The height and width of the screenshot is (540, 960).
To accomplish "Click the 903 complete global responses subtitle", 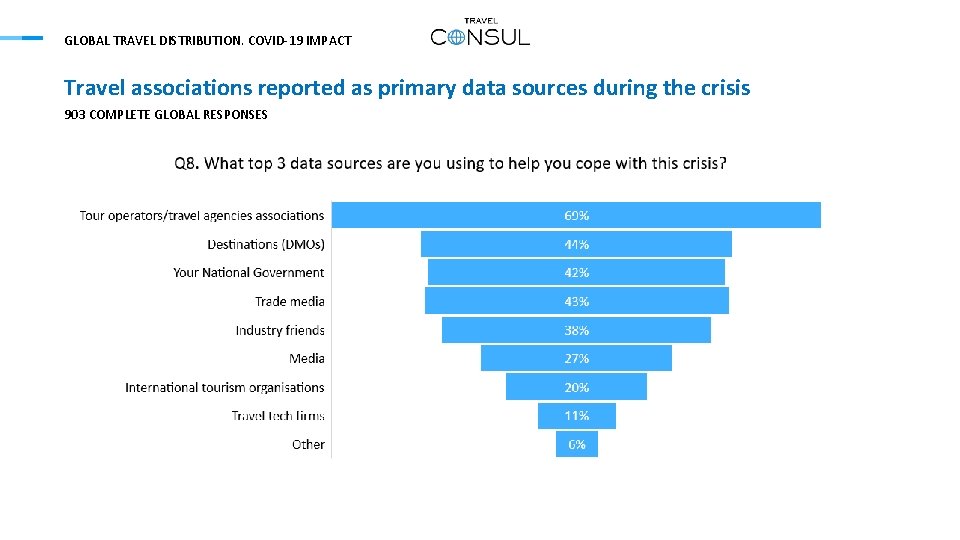I will coord(166,114).
